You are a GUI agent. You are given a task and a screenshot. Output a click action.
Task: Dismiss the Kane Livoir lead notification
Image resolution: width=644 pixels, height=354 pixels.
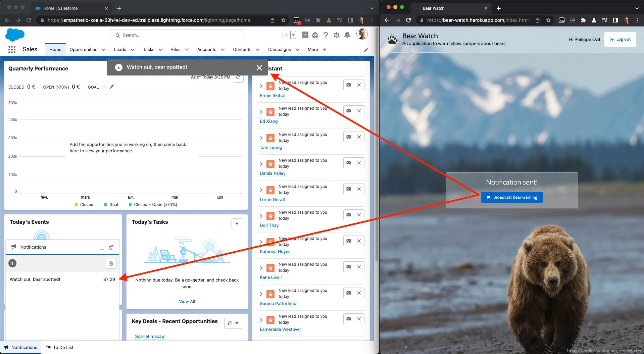[x=359, y=267]
